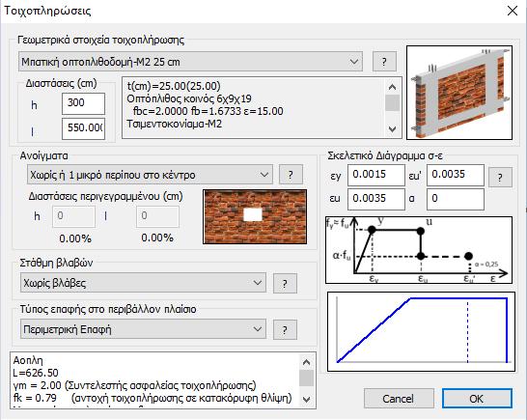Click down arrow of material properties scrollbar
The image size is (527, 420).
(x=392, y=129)
